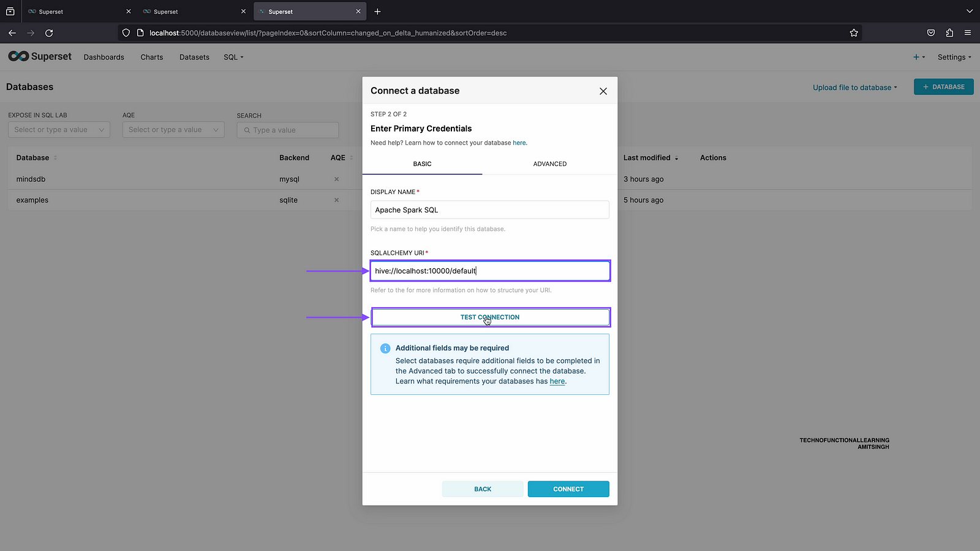Bookmark this page with star icon
Viewport: 980px width, 551px height.
(854, 33)
